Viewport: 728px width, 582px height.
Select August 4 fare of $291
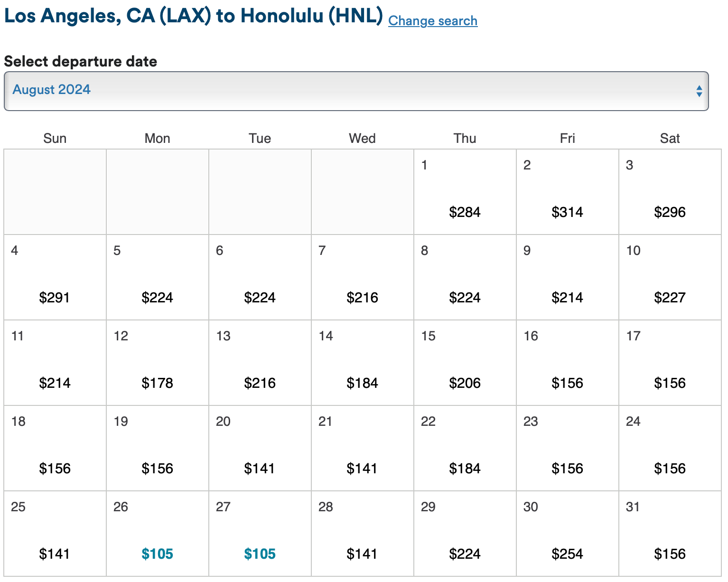(55, 297)
